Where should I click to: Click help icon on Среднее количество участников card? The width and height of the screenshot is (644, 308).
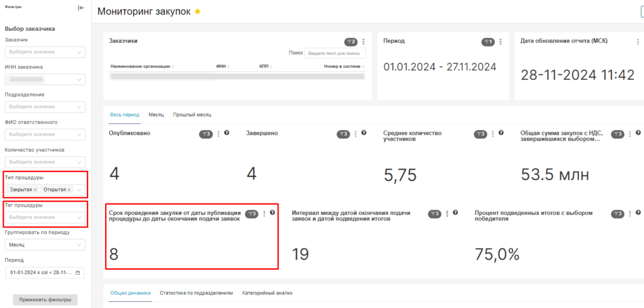point(501,133)
